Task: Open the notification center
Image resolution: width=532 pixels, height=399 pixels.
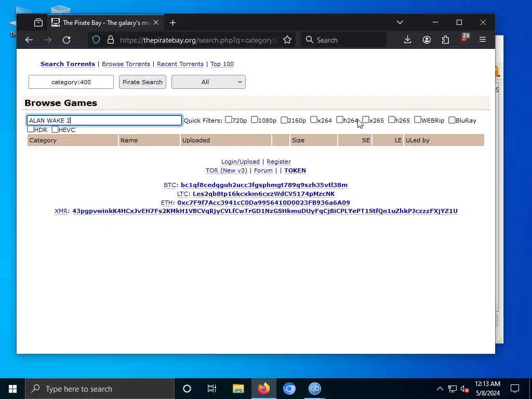Action: (515, 389)
